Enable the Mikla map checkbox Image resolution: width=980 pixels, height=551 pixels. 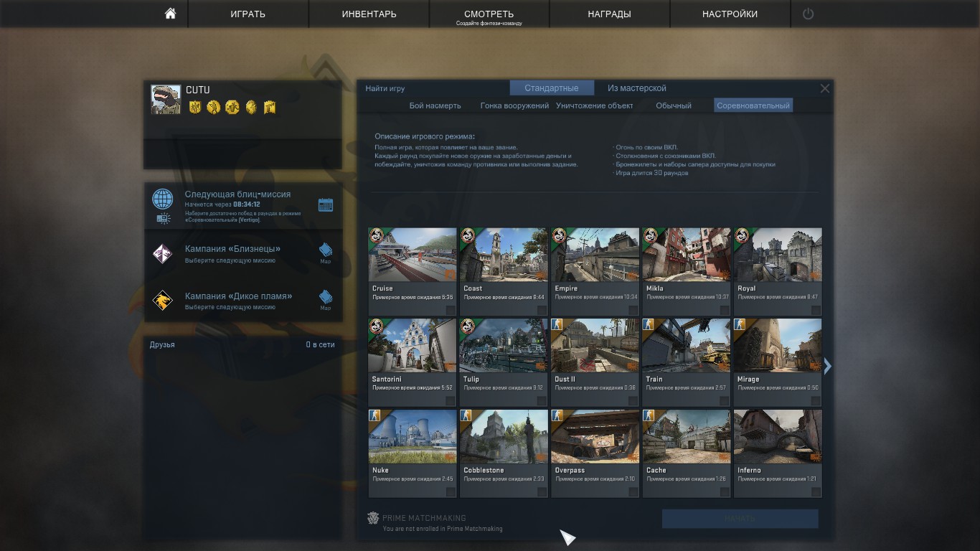click(x=725, y=310)
